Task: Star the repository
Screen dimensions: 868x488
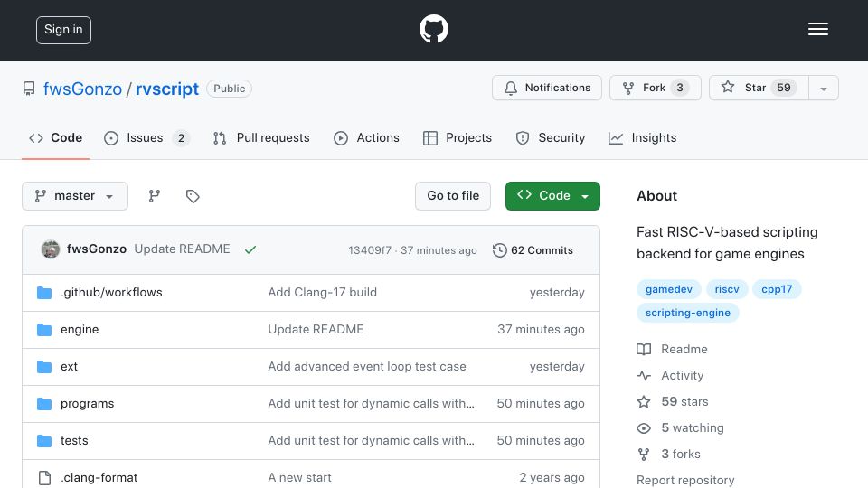Action: (759, 88)
